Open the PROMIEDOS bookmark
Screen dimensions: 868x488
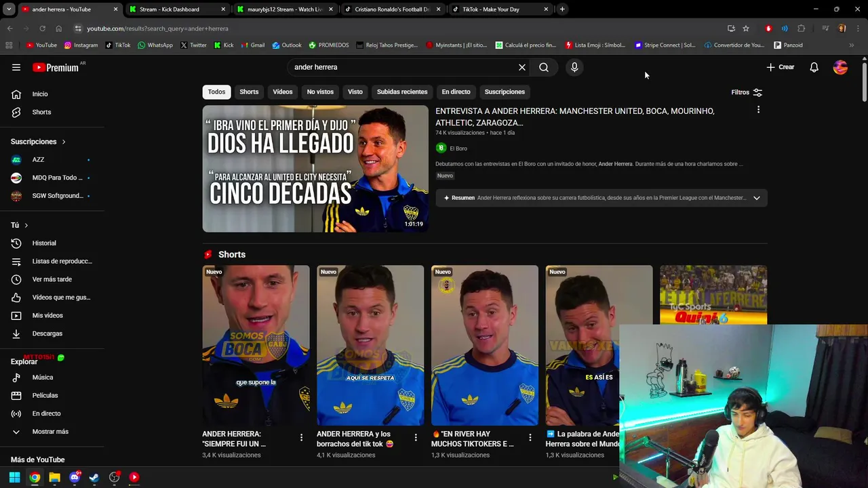click(x=329, y=45)
